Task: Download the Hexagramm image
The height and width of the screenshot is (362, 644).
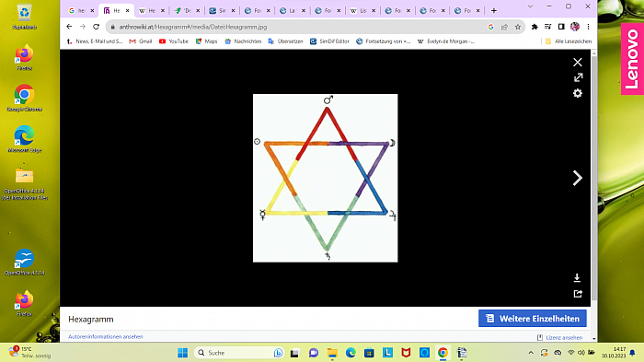Action: point(577,278)
